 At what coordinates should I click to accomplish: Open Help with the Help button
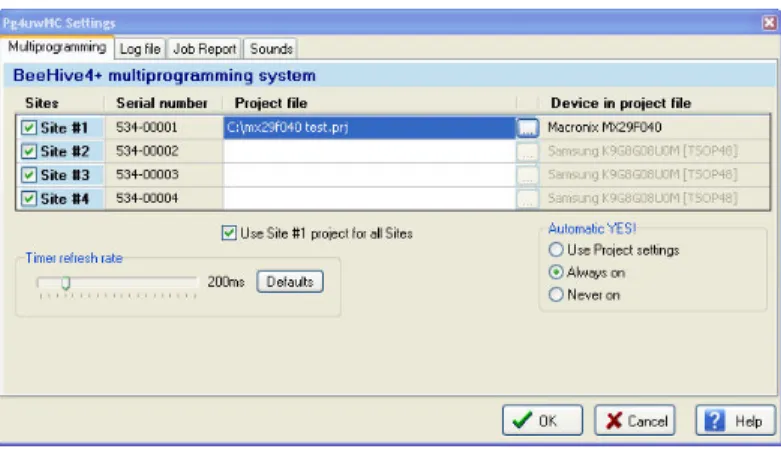pos(736,420)
